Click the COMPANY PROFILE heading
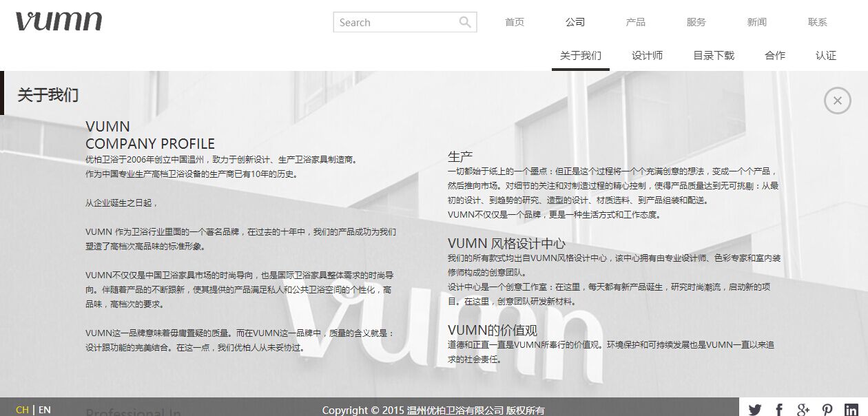Screen dimensions: 868x416 [x=150, y=144]
